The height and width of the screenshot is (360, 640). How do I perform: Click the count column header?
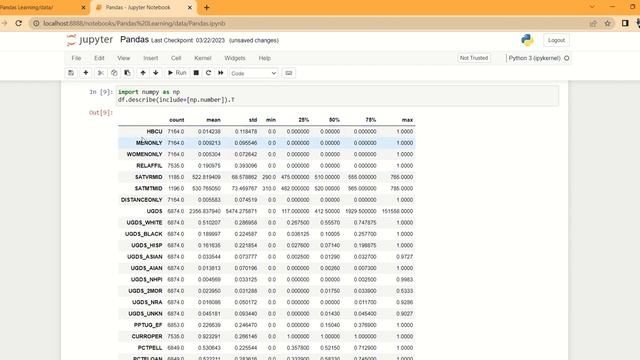(x=177, y=120)
